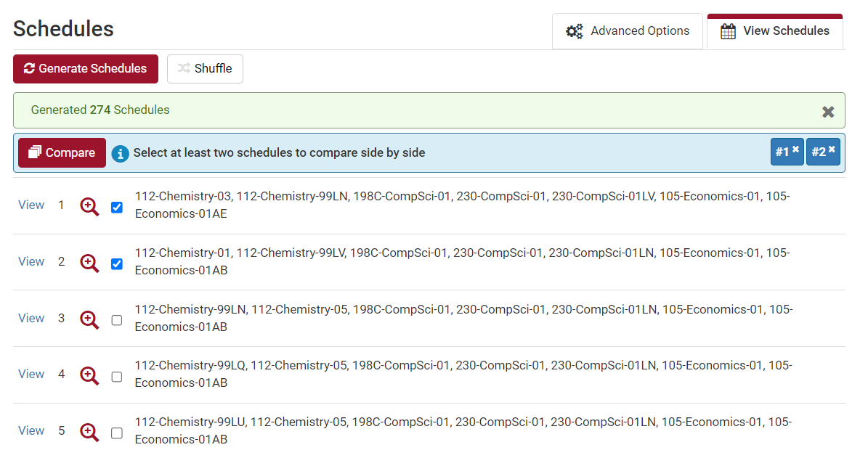Tick the checkbox for schedule 4
The height and width of the screenshot is (458, 868).
pyautogui.click(x=117, y=377)
